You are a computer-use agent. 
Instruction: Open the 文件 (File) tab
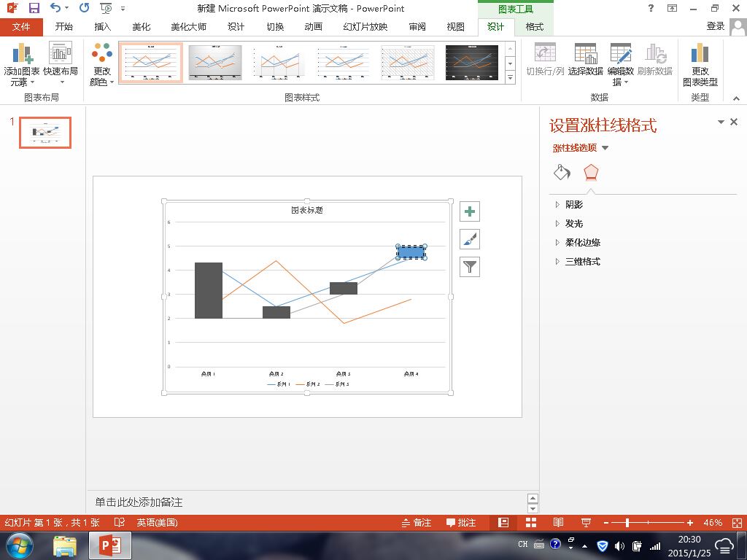(x=21, y=27)
